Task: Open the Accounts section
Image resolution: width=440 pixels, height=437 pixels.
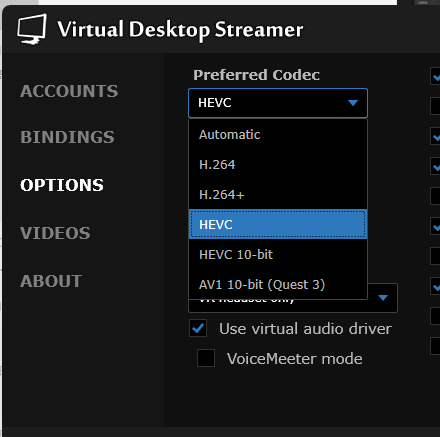Action: pyautogui.click(x=69, y=91)
